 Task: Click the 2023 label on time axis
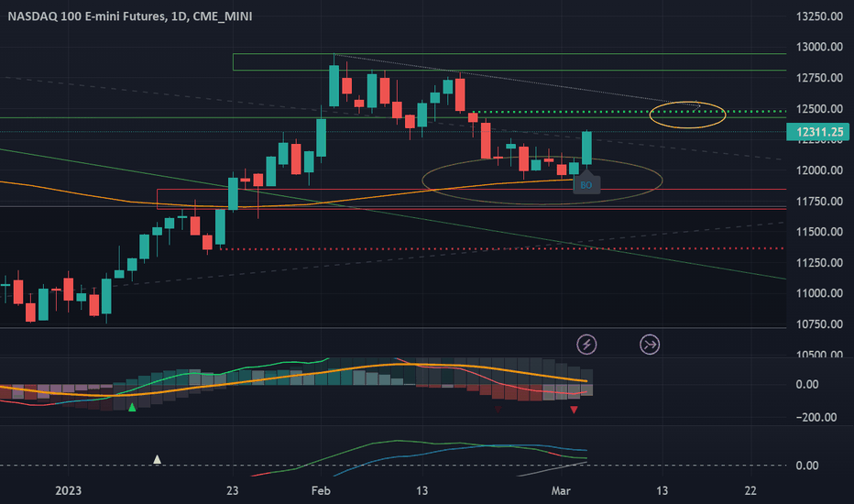click(68, 490)
